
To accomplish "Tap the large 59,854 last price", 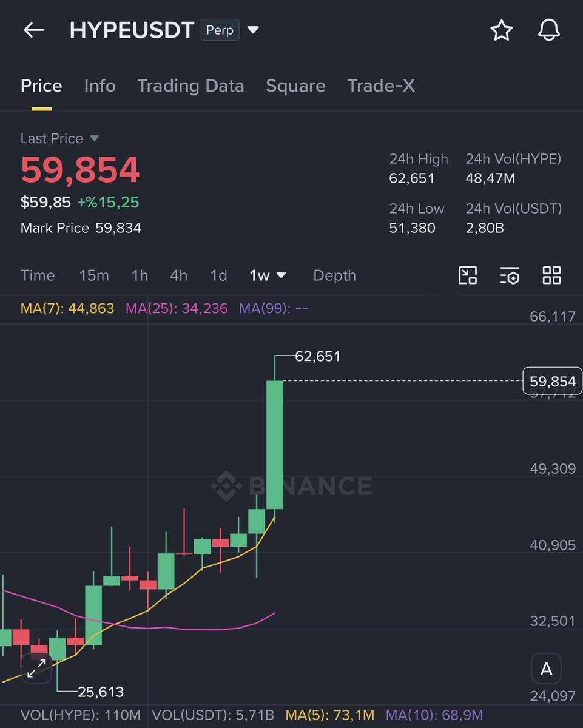I will pos(80,170).
